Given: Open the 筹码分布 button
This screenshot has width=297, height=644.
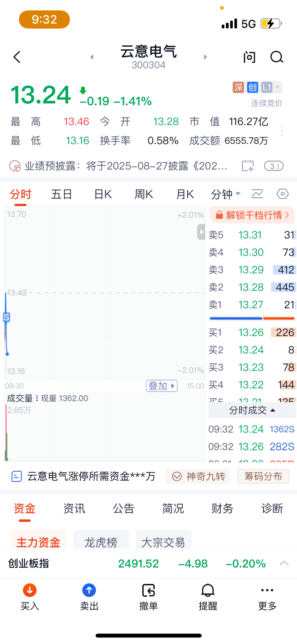Looking at the screenshot, I should coord(263,476).
